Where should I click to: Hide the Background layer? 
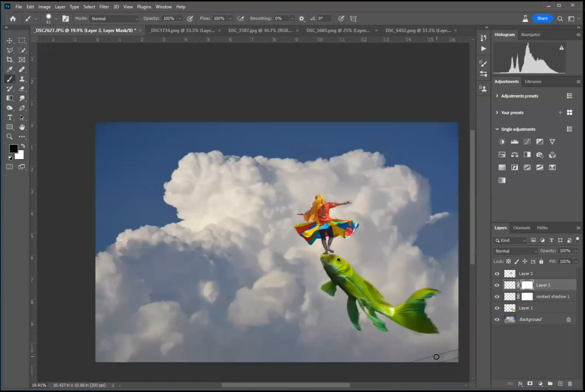pos(497,320)
